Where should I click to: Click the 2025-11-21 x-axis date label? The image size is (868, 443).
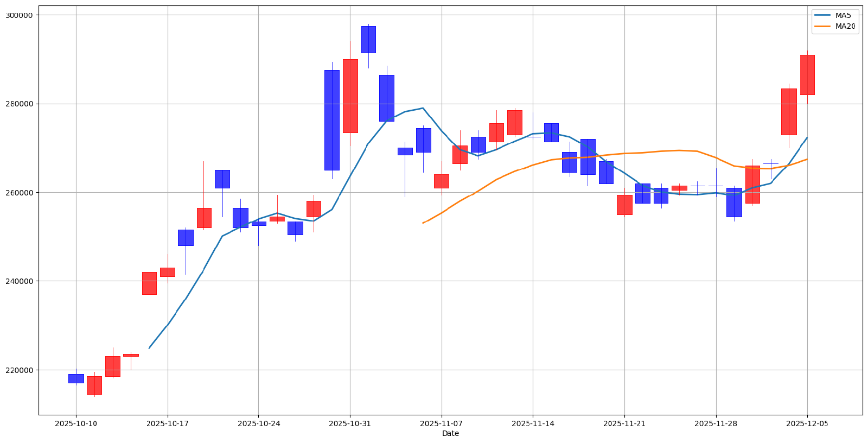(x=624, y=423)
